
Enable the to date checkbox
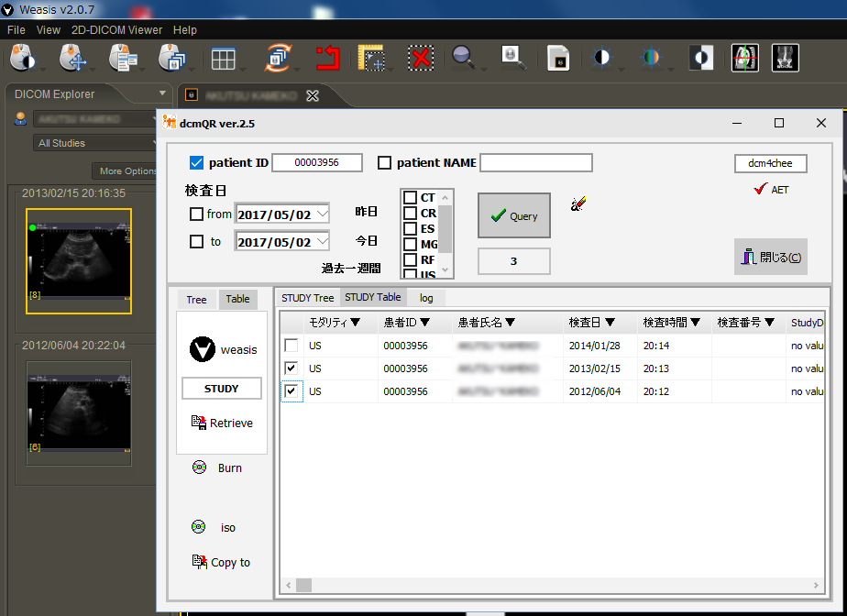tap(196, 241)
